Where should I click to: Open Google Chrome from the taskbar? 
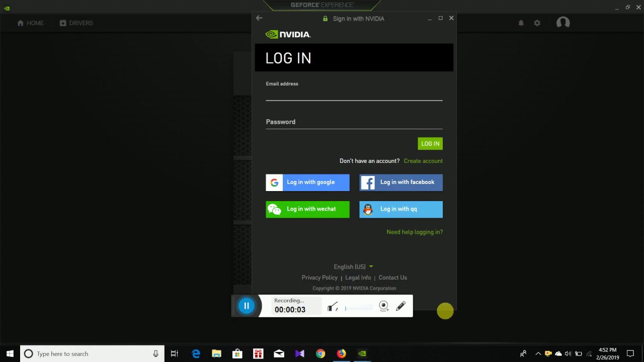tap(320, 354)
